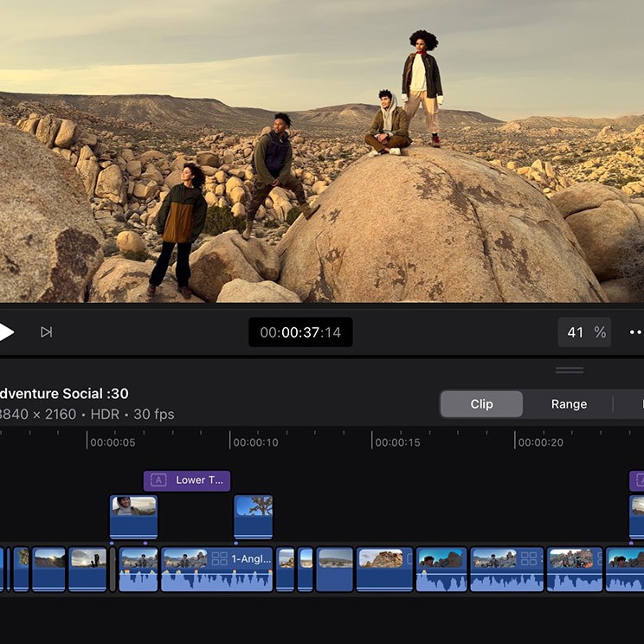Switch selection mode to Clip

[481, 404]
